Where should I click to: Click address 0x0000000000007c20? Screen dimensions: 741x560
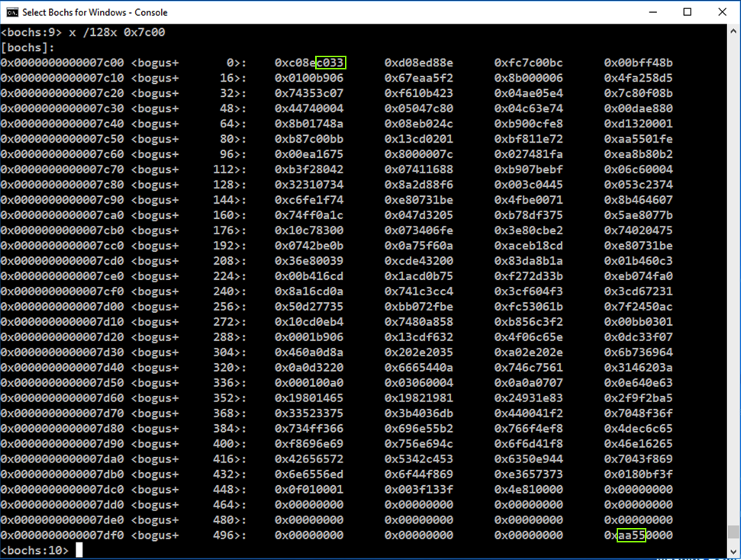pos(63,93)
